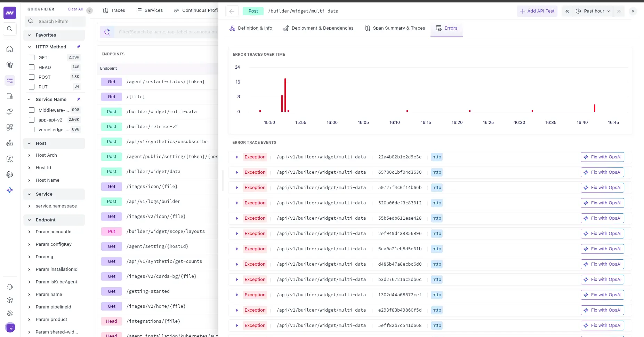Collapse the quick filter panel arrow
The height and width of the screenshot is (337, 644).
90,11
